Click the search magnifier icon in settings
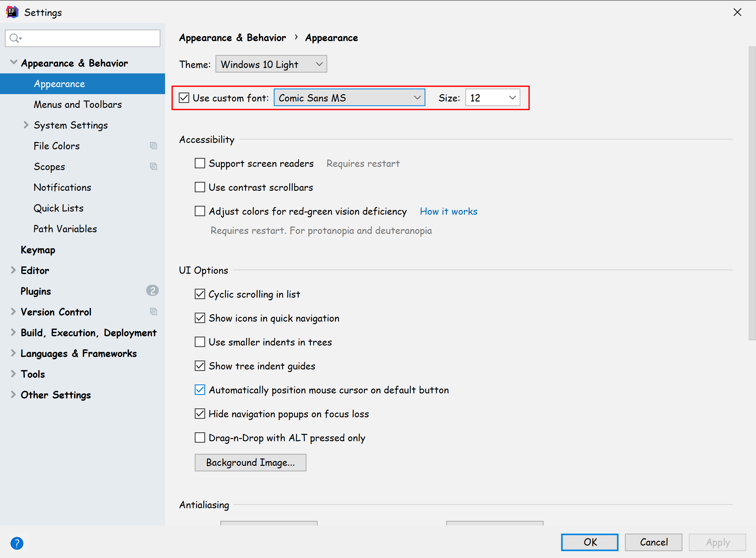Screen dimensions: 756x558 [15, 38]
